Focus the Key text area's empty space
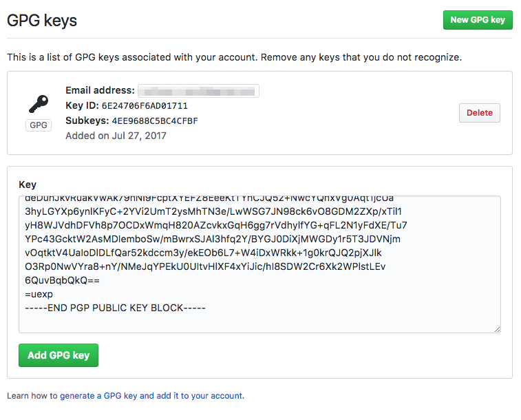521x420 pixels. (344, 320)
